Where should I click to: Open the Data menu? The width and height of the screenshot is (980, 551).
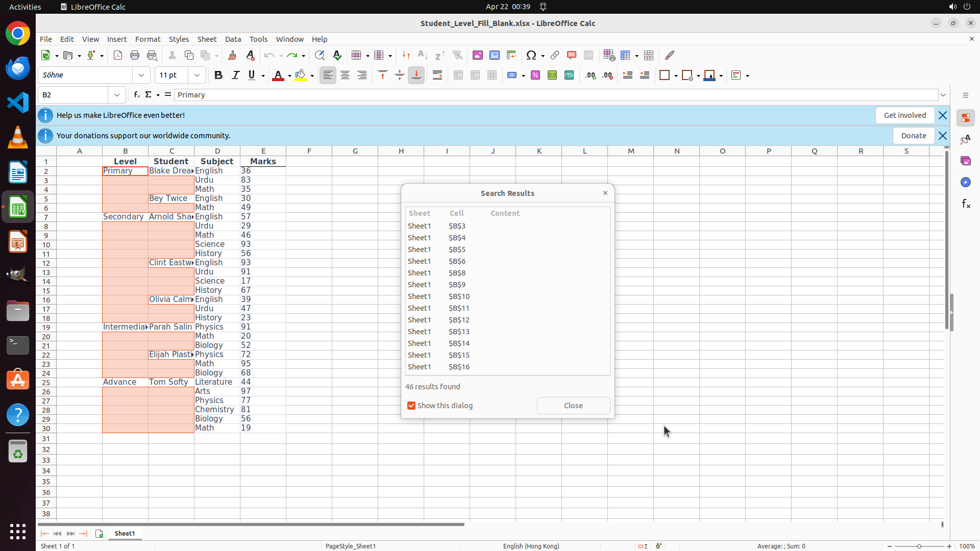point(233,39)
